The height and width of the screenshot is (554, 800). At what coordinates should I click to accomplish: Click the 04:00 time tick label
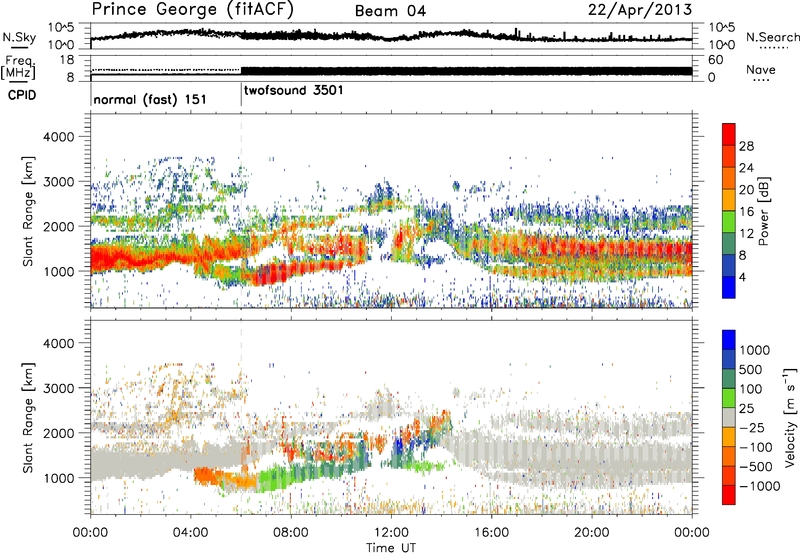190,533
